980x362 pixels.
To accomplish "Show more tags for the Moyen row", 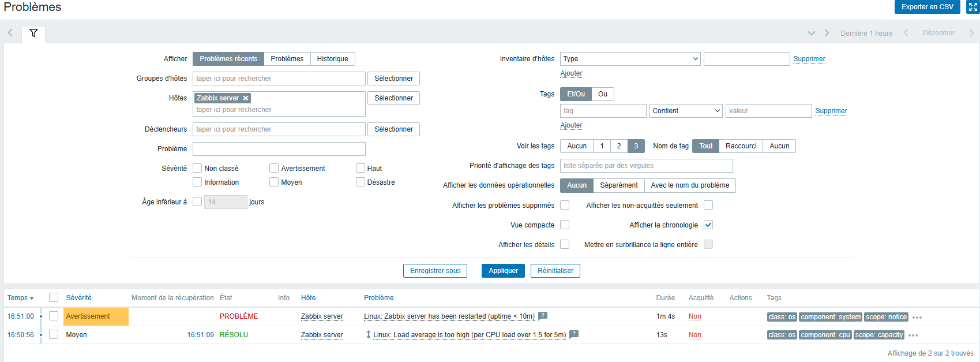I will (x=913, y=335).
